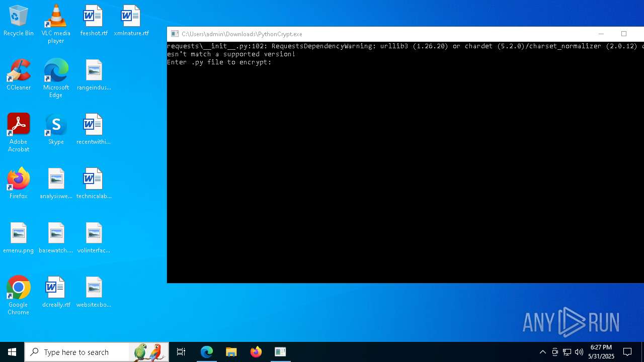Click the 'Enter .py file to encrypt:' prompt line
The width and height of the screenshot is (644, 362).
pos(219,62)
